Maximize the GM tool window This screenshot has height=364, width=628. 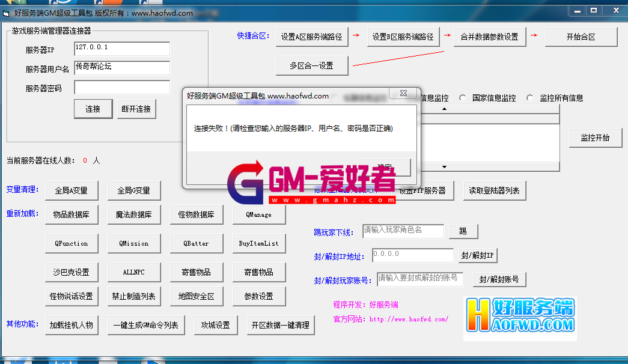pos(594,11)
